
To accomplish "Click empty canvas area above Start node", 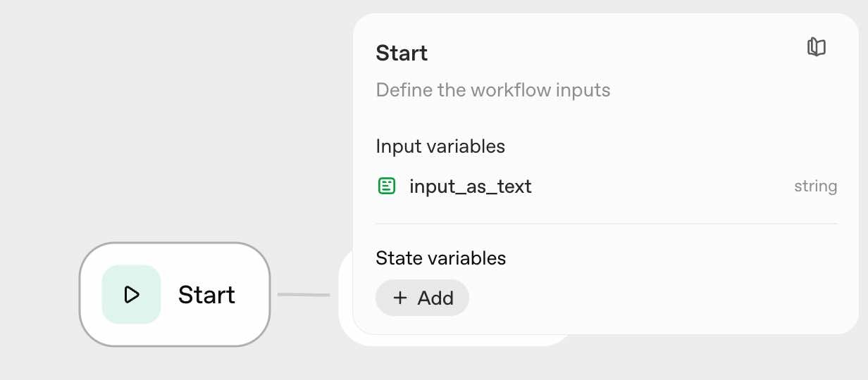I will click(x=176, y=141).
